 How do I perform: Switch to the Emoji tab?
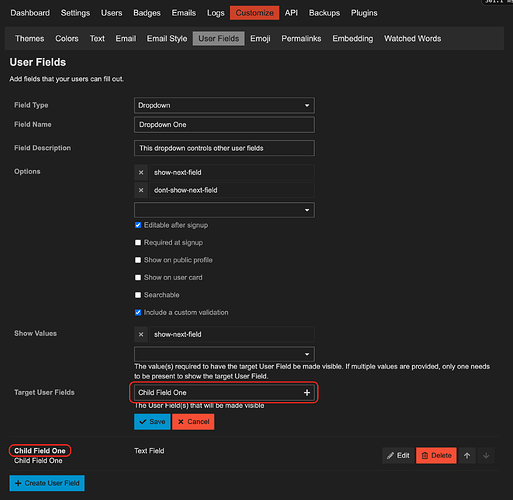[260, 39]
